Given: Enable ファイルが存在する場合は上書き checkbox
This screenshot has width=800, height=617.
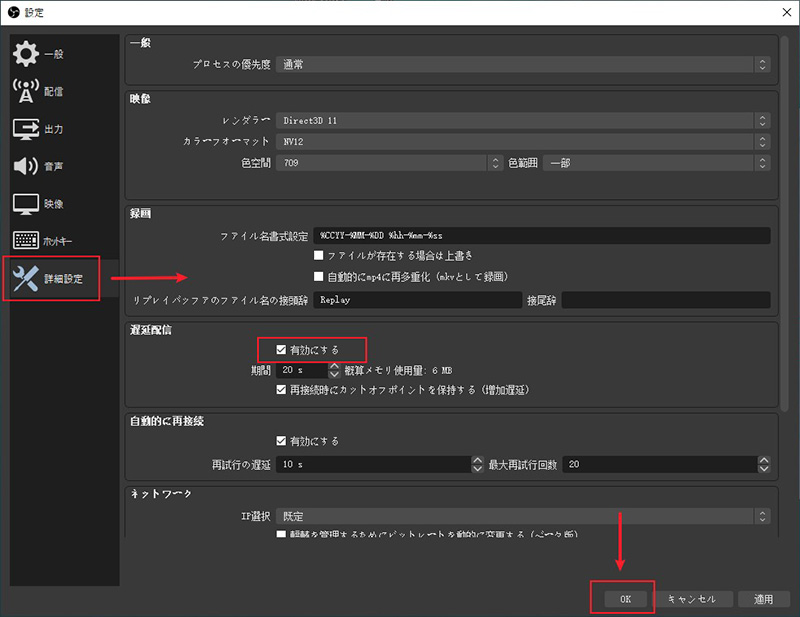Looking at the screenshot, I should pos(317,257).
